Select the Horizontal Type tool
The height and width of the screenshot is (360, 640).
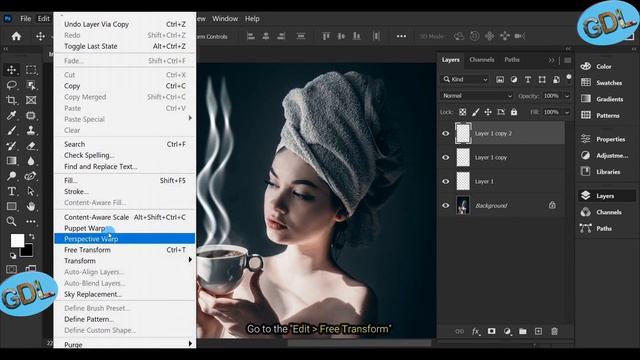[11, 191]
